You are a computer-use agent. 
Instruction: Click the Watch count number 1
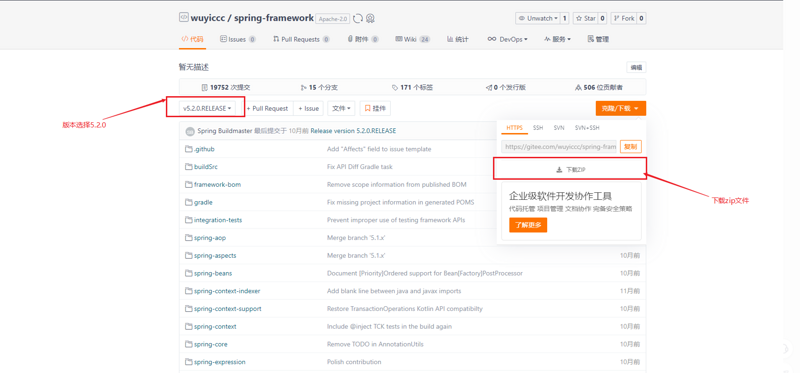click(565, 18)
